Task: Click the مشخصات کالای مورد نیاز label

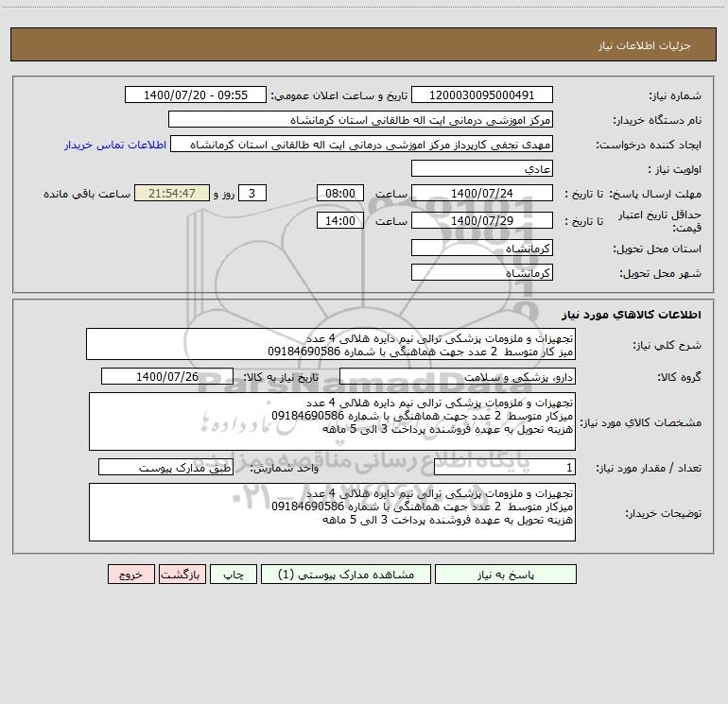Action: pos(641,422)
